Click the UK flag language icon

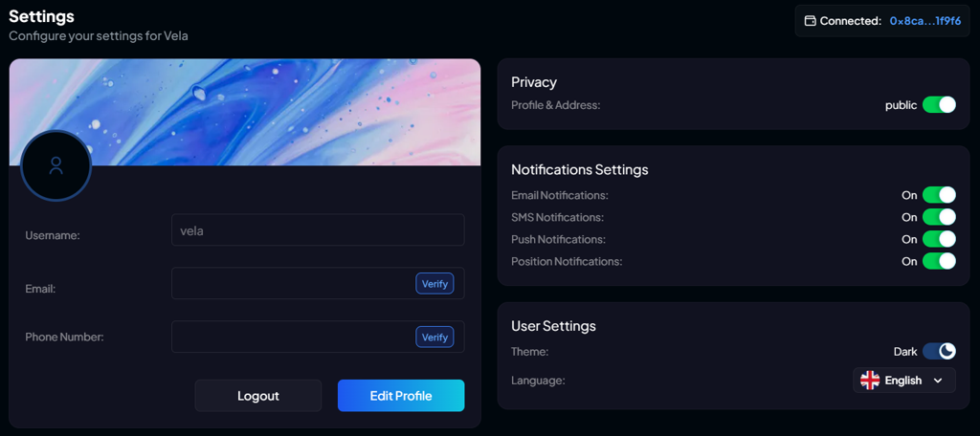[870, 381]
